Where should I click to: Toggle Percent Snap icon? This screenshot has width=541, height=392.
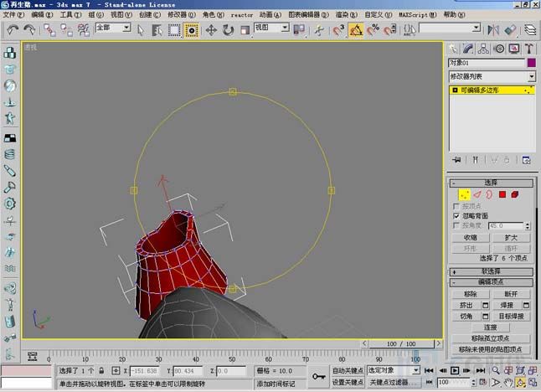point(373,30)
